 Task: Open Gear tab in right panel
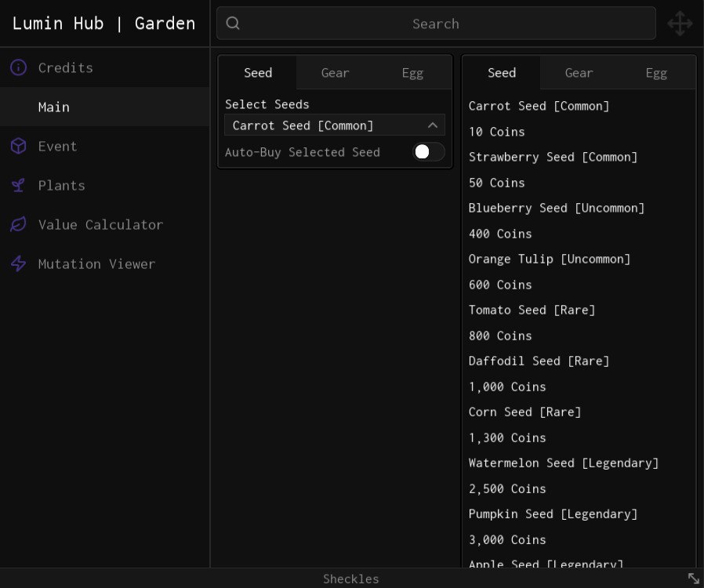[x=579, y=73]
